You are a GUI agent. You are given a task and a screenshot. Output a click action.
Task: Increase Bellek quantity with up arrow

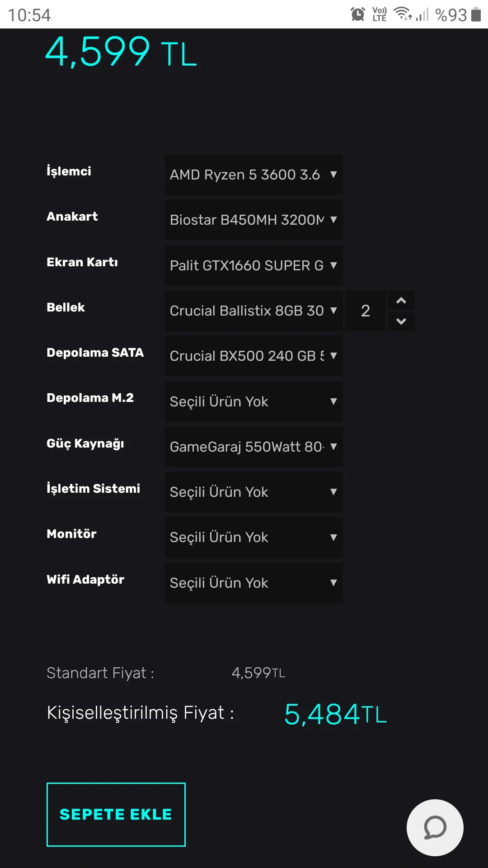(x=401, y=300)
